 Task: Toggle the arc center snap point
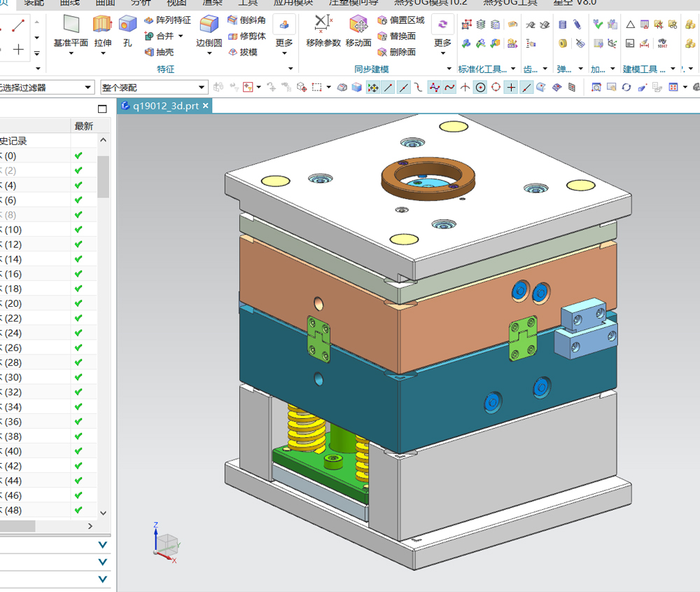480,88
